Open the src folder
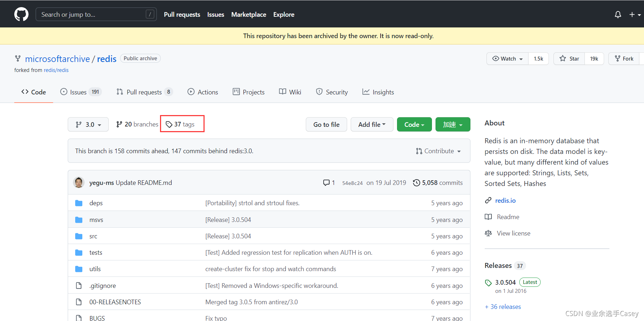The width and height of the screenshot is (644, 321). point(93,236)
